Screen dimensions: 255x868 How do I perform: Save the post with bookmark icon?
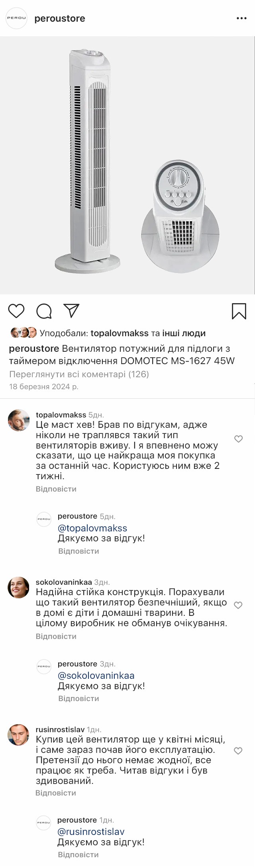239,311
